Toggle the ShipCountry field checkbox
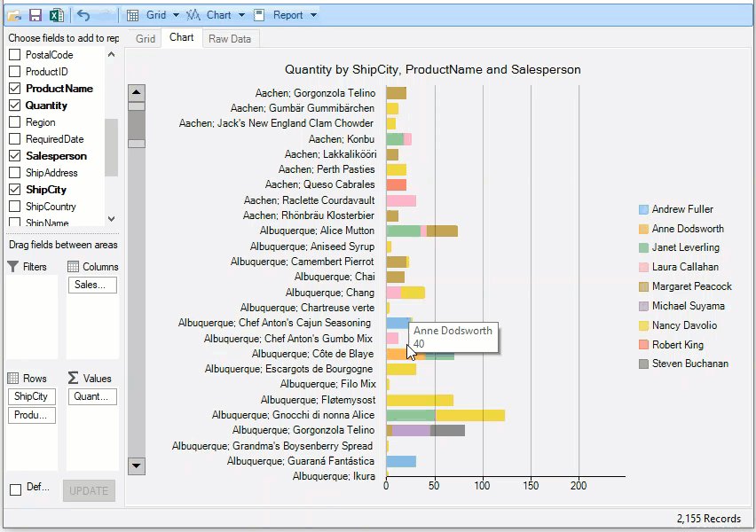The height and width of the screenshot is (532, 756). 14,207
